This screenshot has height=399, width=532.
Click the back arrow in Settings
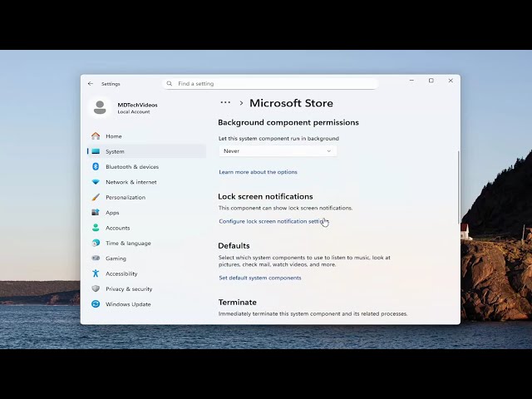(x=91, y=83)
